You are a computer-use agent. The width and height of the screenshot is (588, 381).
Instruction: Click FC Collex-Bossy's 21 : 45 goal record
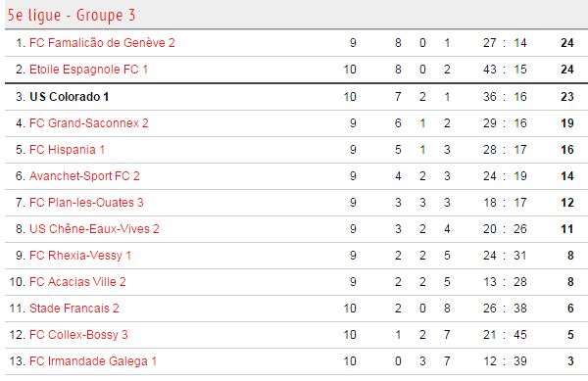point(505,335)
